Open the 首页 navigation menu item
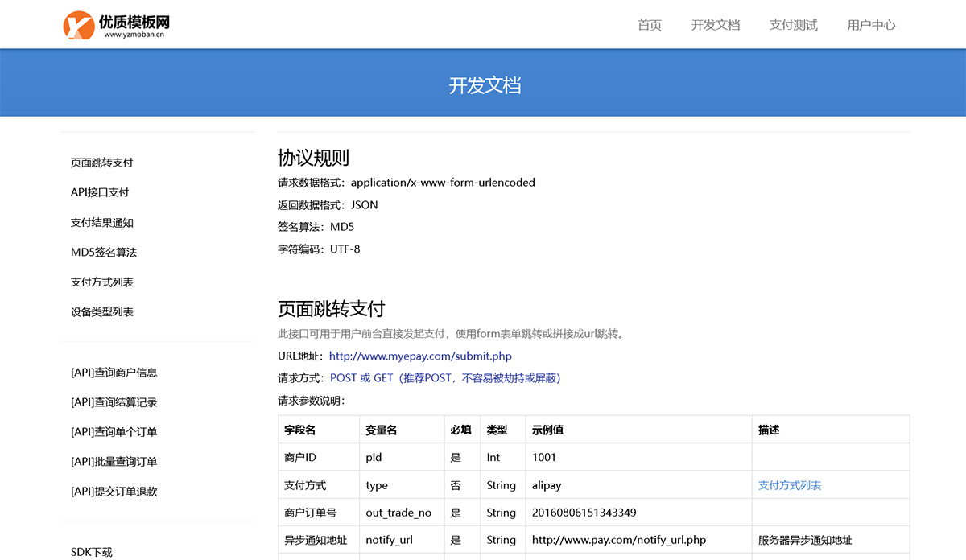Image resolution: width=966 pixels, height=560 pixels. 649,25
